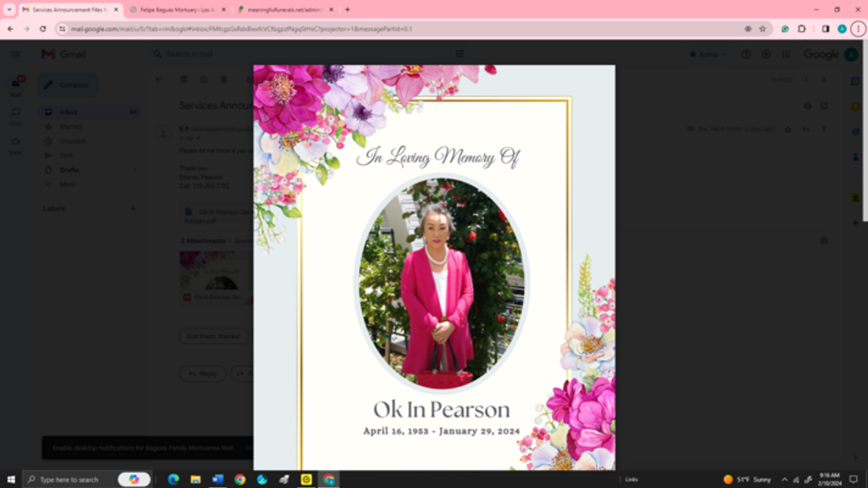Open Chrome three-dot menu
The image size is (868, 488).
pos(858,29)
